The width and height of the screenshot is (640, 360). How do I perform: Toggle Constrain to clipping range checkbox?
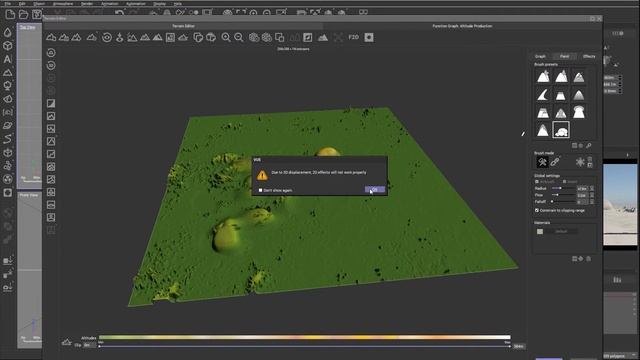(x=537, y=211)
